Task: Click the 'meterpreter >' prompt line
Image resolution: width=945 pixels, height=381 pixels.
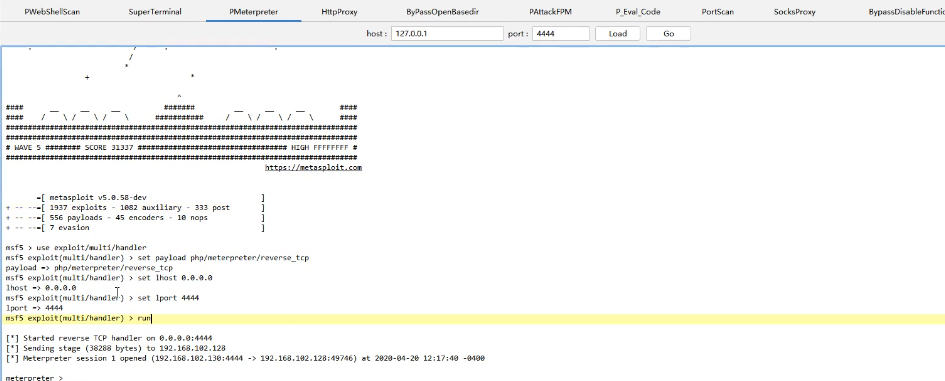Action: pos(34,378)
